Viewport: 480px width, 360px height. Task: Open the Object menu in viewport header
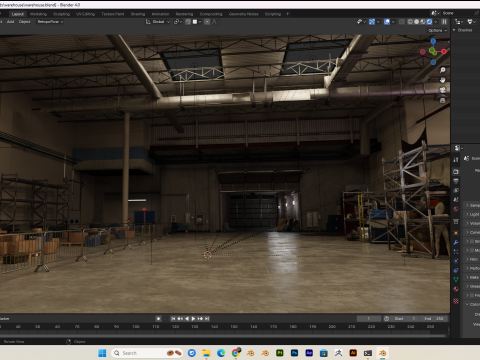point(24,22)
